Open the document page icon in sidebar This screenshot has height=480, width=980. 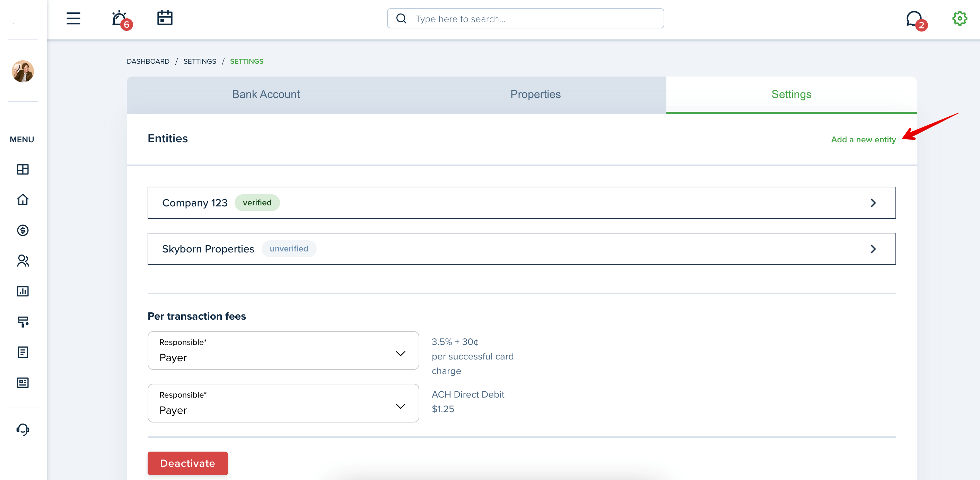pos(23,352)
